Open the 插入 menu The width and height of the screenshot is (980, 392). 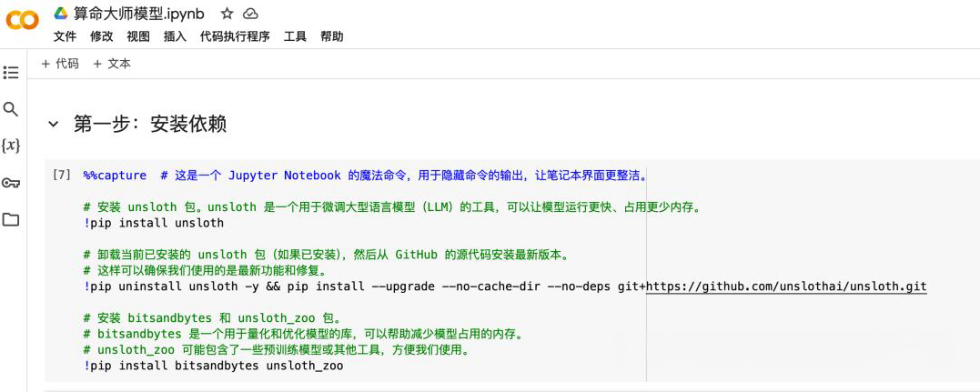point(175,36)
